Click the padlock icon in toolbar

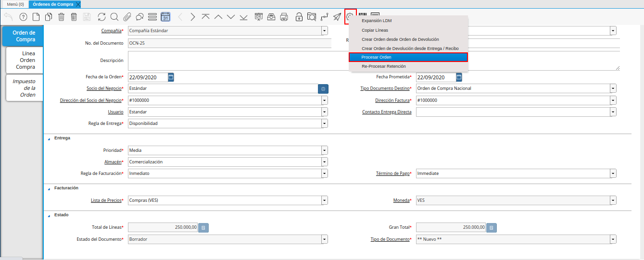click(299, 17)
